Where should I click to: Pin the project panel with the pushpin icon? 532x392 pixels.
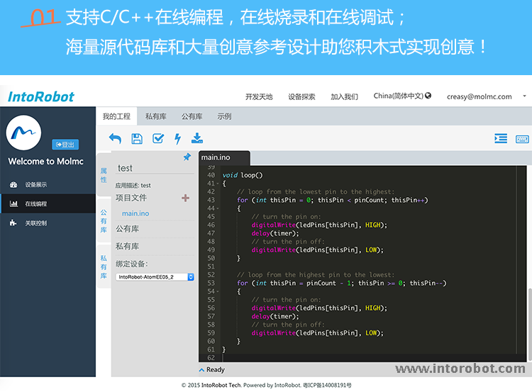click(x=187, y=157)
